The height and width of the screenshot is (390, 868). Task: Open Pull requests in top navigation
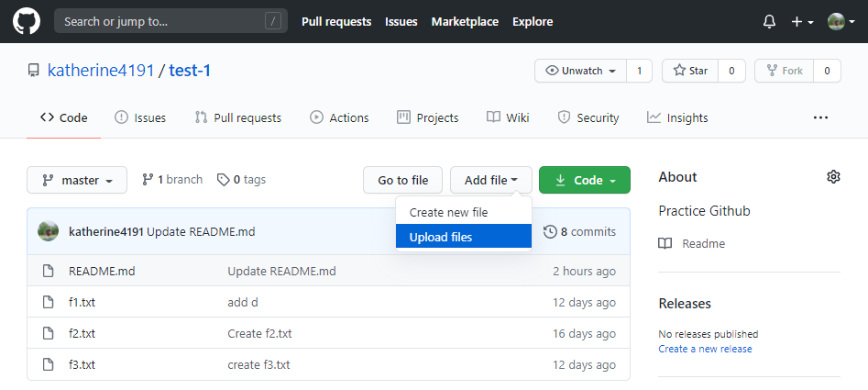pyautogui.click(x=336, y=22)
